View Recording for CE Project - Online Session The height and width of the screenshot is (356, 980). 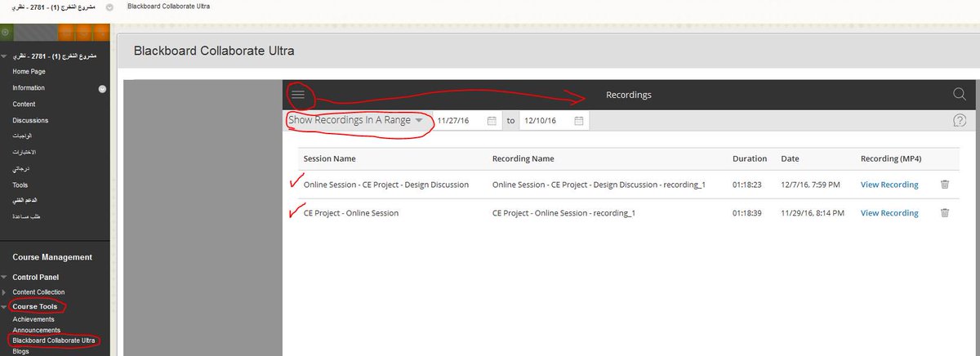tap(889, 213)
